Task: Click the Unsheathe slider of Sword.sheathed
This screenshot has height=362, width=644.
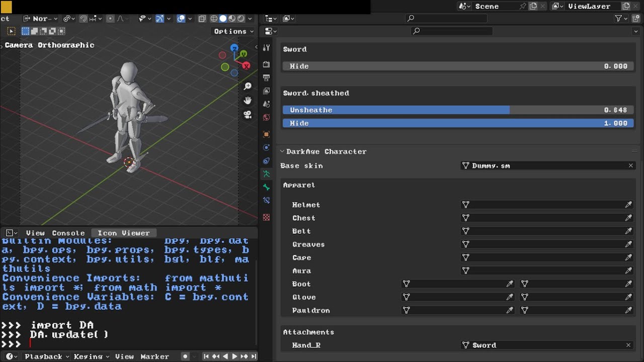Action: point(458,110)
